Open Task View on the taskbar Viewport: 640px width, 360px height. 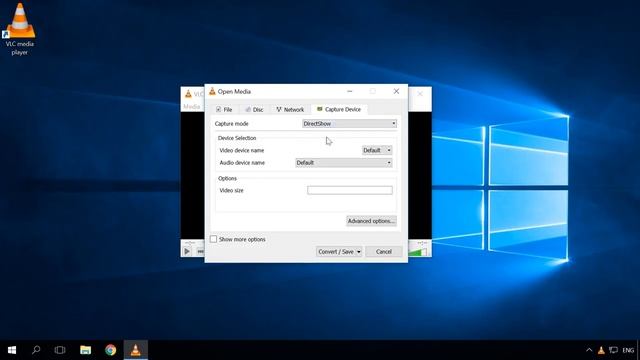pos(60,350)
